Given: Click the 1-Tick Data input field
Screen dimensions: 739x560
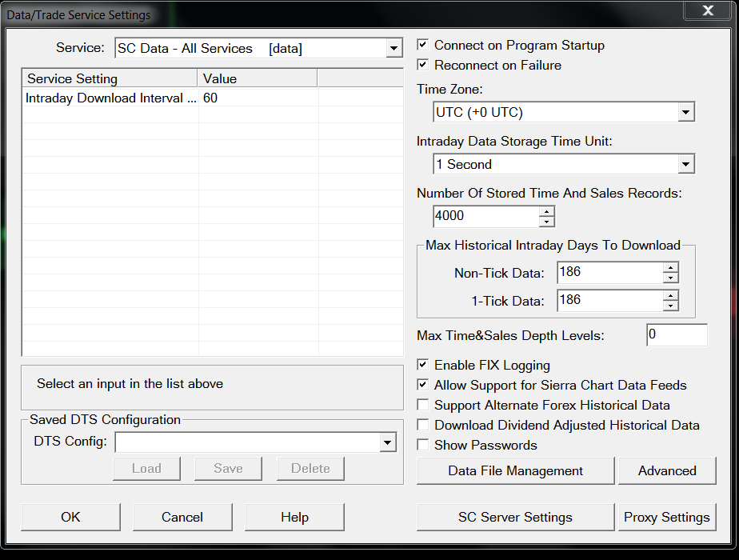Looking at the screenshot, I should 610,300.
